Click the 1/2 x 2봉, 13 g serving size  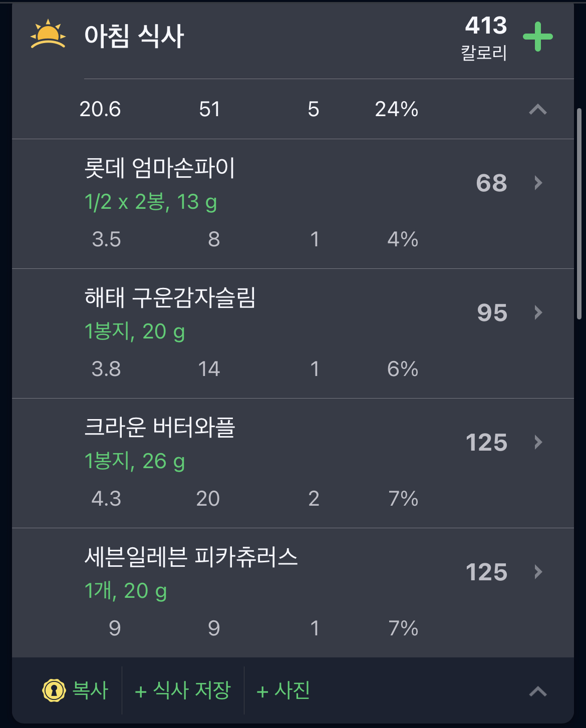(x=150, y=202)
